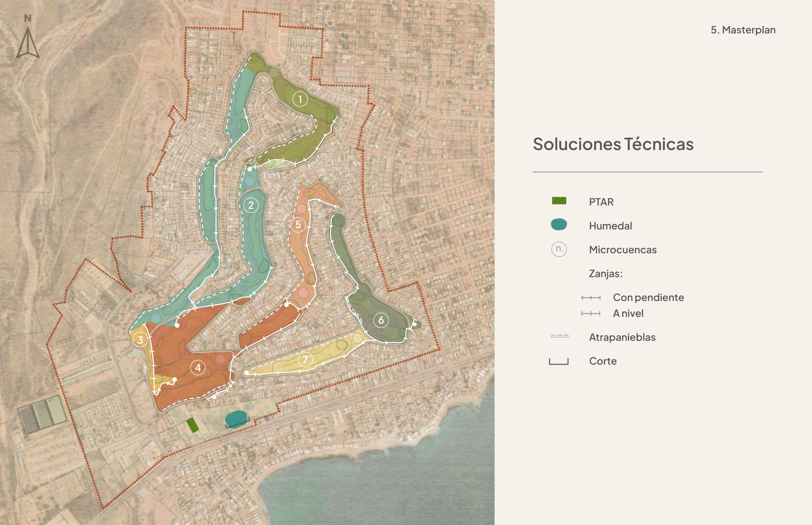
Task: Click microcuenca marker number 4
Action: [198, 367]
